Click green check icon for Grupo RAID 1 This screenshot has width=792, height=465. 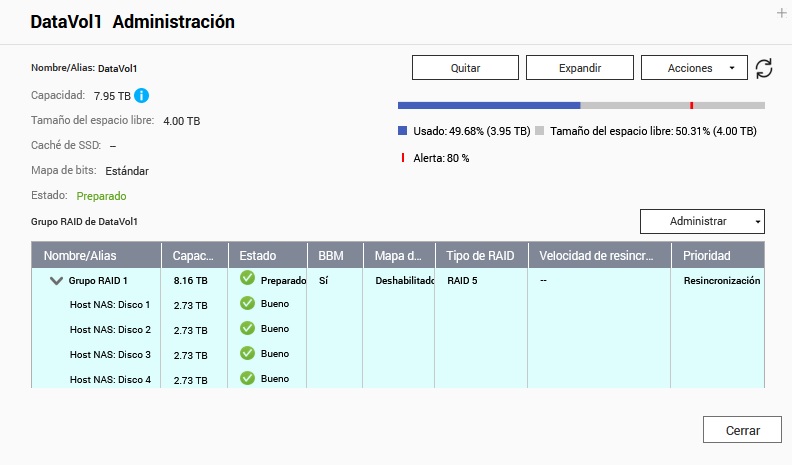[247, 280]
